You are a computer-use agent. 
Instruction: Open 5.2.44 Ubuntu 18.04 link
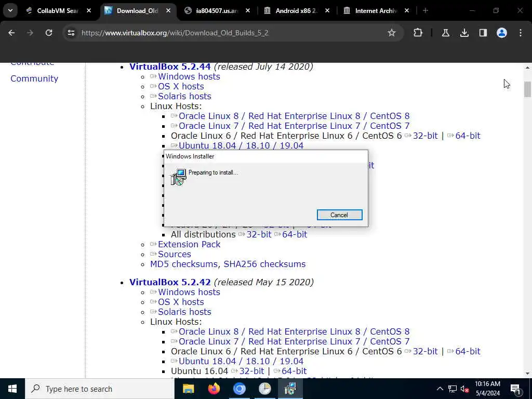241,145
